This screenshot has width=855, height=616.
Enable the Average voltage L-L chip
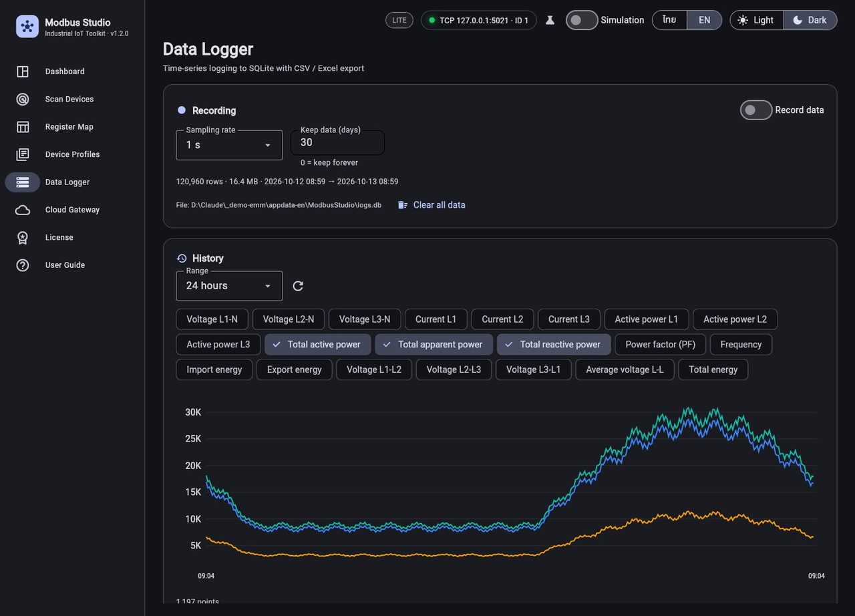click(625, 369)
